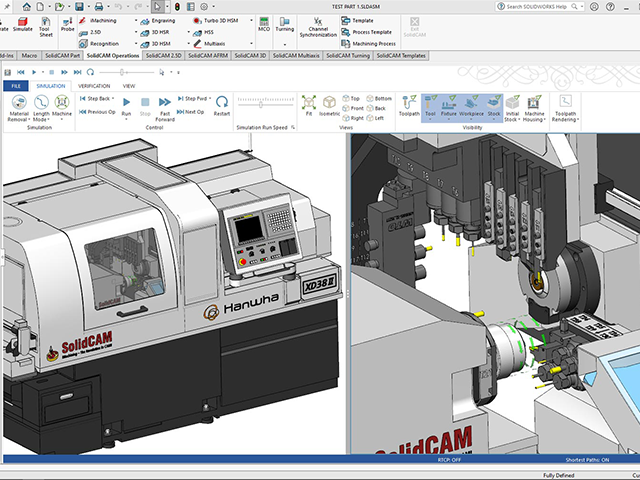
Task: Toggle Machine Housing visibility
Action: 534,108
